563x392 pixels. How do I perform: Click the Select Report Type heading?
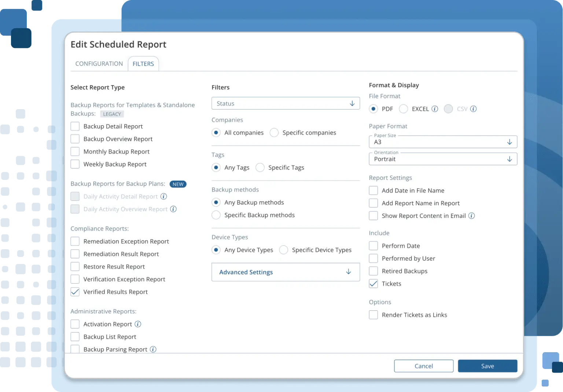tap(97, 87)
